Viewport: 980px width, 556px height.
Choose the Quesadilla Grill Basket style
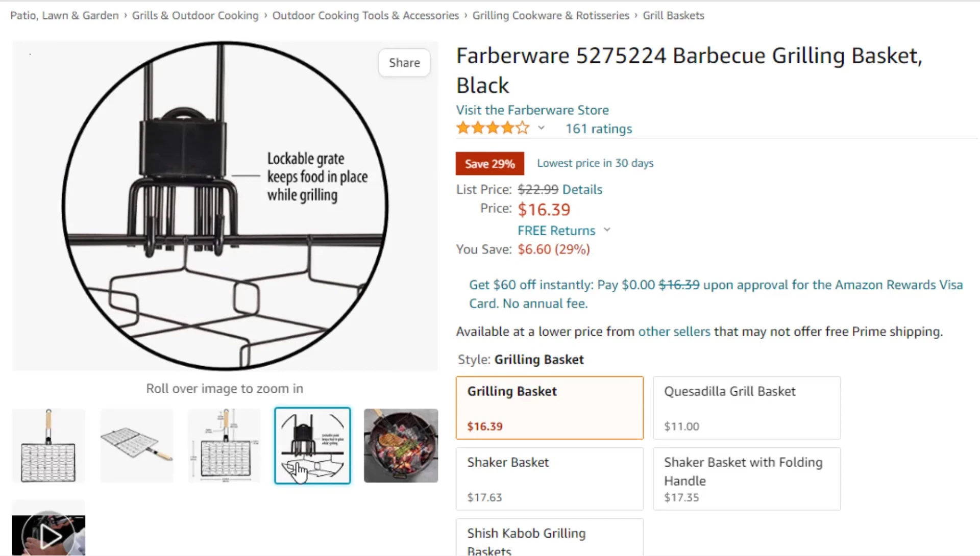(747, 408)
